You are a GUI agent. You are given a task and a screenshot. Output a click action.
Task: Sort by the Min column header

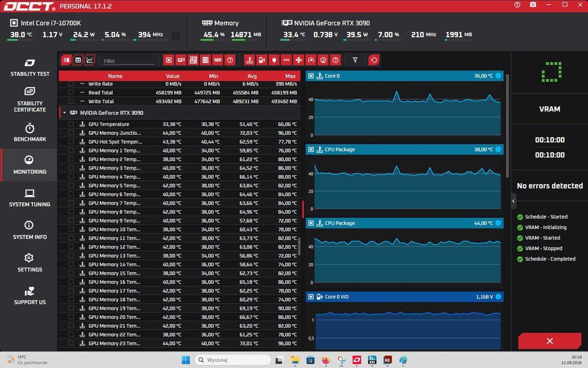(213, 76)
